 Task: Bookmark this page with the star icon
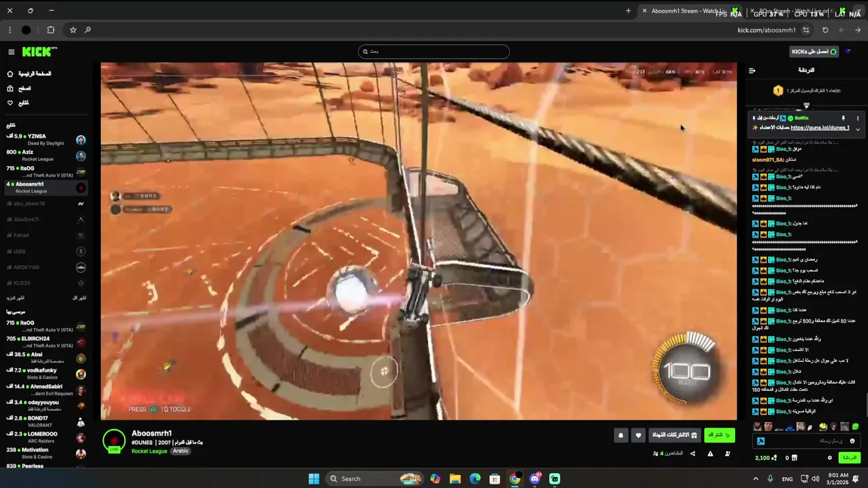click(x=73, y=30)
